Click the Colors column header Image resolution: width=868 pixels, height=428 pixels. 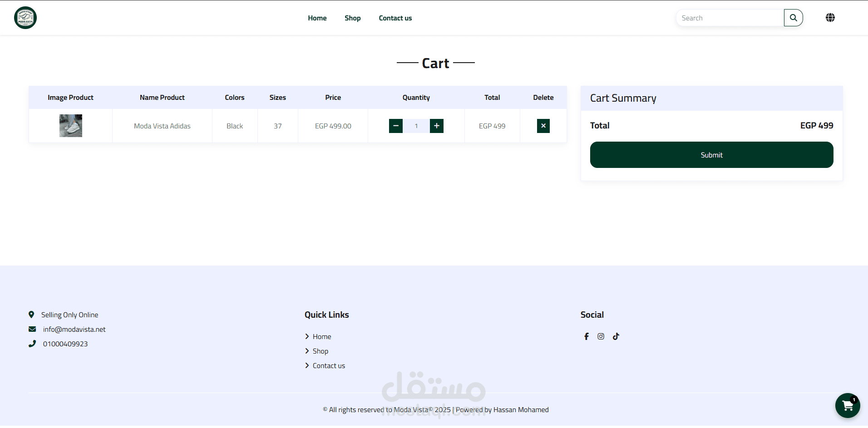point(235,97)
